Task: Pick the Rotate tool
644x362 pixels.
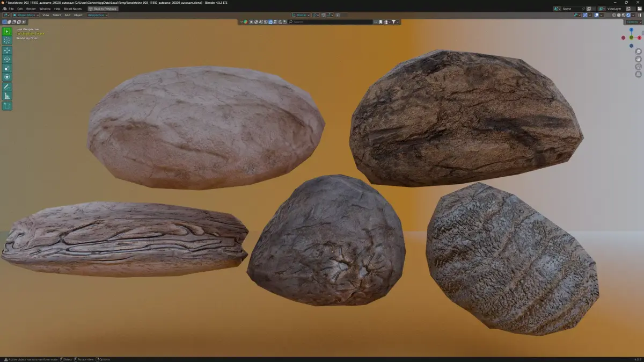Action: [7, 59]
